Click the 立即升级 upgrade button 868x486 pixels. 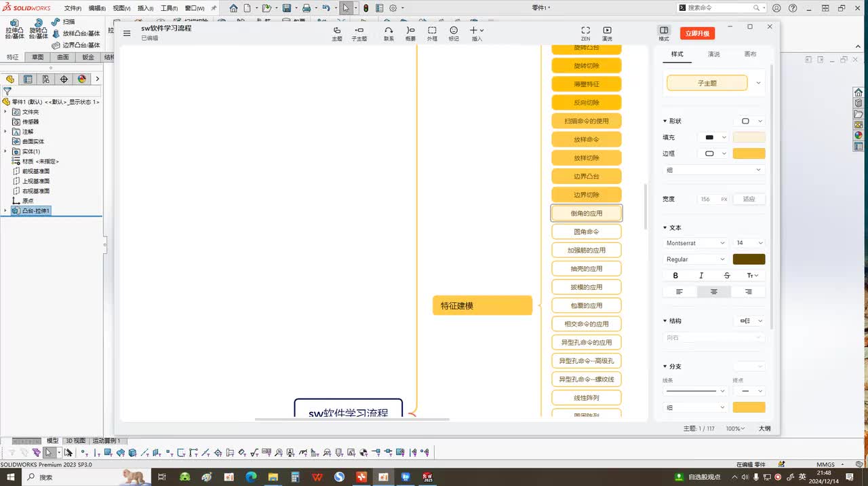coord(697,33)
